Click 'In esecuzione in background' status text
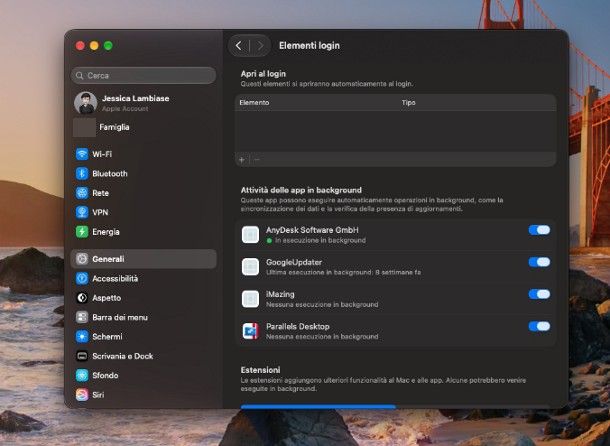Screen dimensions: 610x446 tap(320, 241)
